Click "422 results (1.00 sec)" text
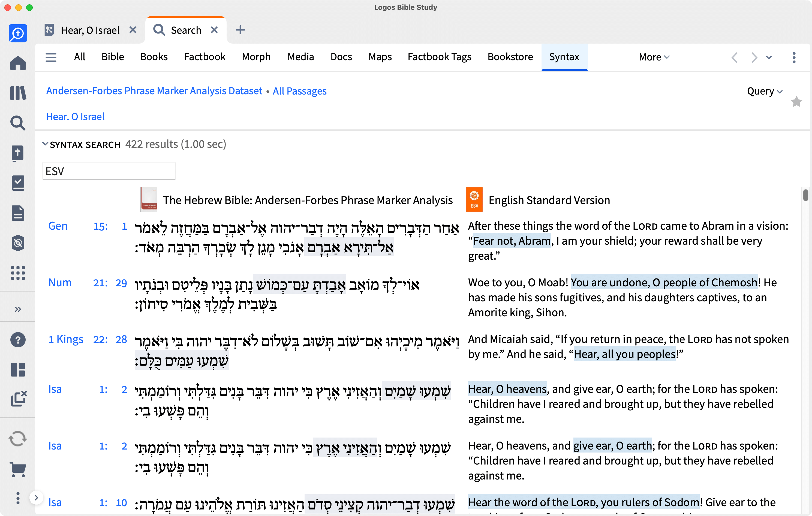This screenshot has height=516, width=812. pos(176,144)
